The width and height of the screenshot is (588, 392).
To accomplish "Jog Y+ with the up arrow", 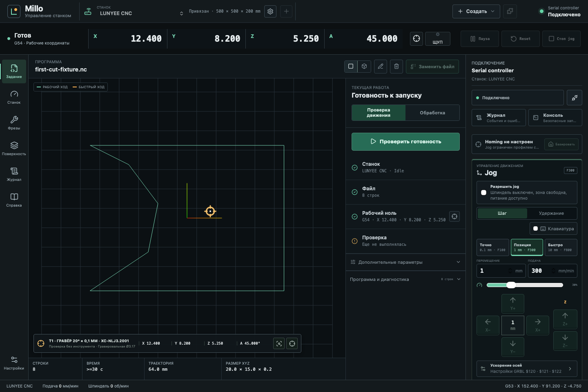I will [513, 303].
